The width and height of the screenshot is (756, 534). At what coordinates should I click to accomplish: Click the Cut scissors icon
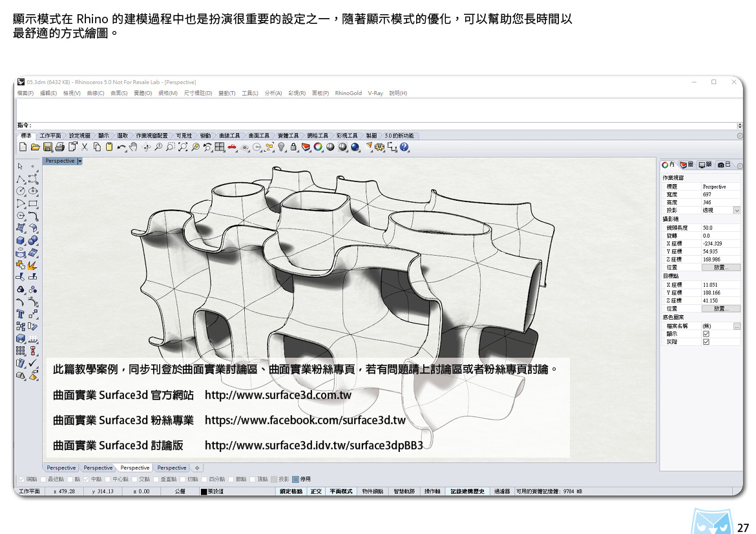85,147
